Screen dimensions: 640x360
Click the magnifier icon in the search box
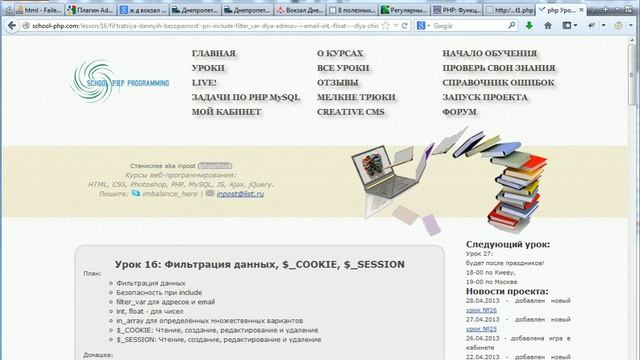511,26
